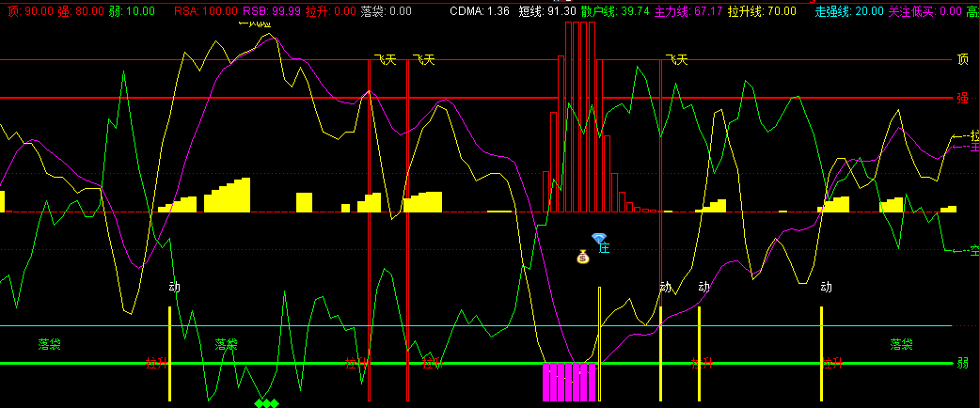
Task: Click the 拉升线: 70.00 legend label
Action: tap(762, 11)
